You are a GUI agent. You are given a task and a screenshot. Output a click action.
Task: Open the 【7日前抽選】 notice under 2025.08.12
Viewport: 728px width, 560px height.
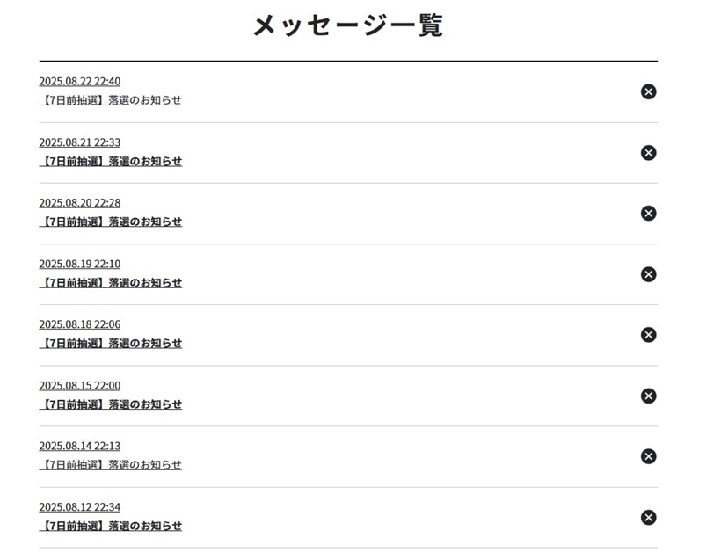112,526
